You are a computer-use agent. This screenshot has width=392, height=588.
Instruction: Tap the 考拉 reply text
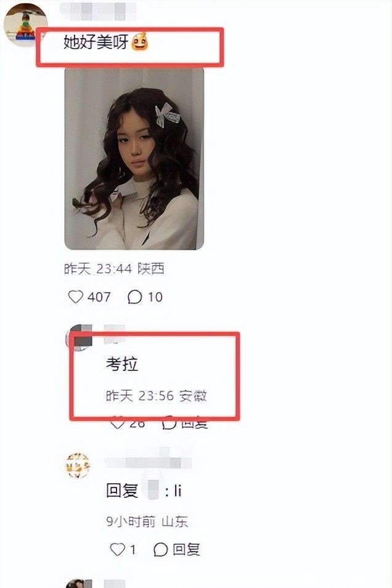point(122,364)
